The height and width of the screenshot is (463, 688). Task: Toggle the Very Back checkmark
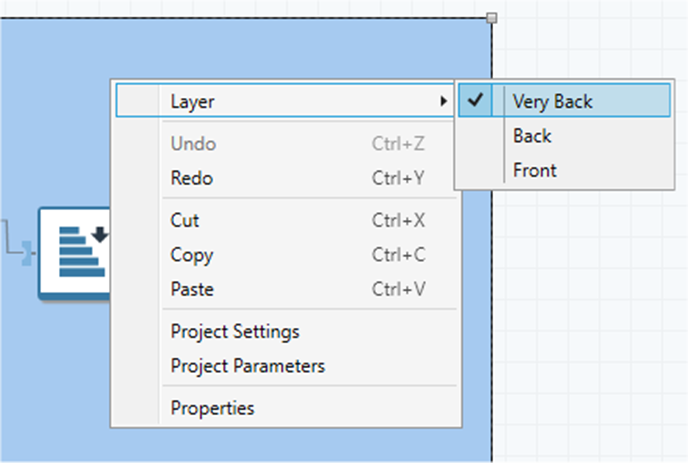[476, 100]
